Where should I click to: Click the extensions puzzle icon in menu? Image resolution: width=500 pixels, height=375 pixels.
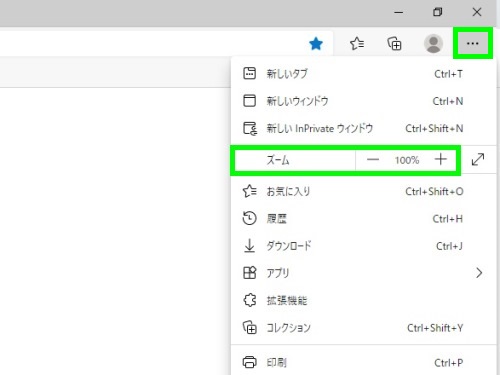point(250,300)
